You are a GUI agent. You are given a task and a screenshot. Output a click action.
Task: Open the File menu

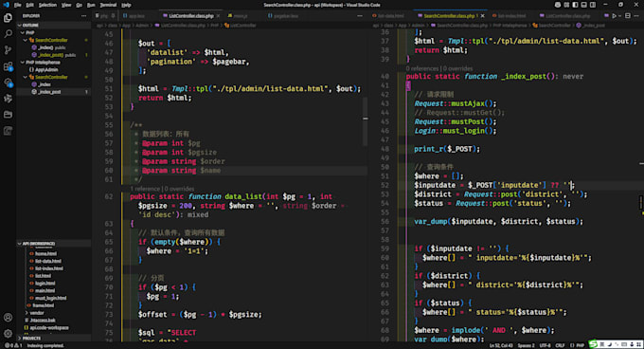tap(17, 5)
